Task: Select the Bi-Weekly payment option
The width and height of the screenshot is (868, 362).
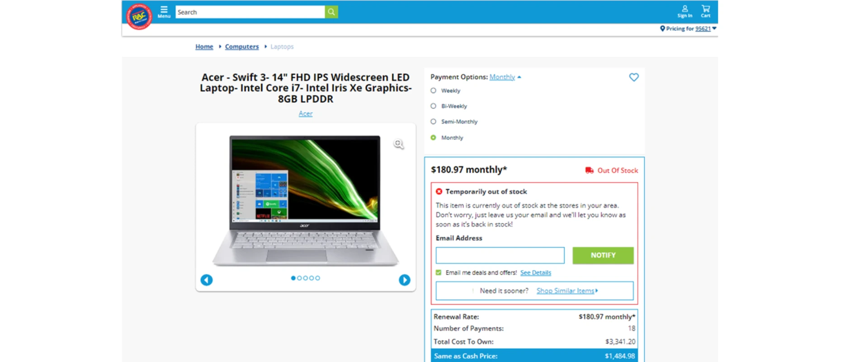Action: (x=433, y=106)
